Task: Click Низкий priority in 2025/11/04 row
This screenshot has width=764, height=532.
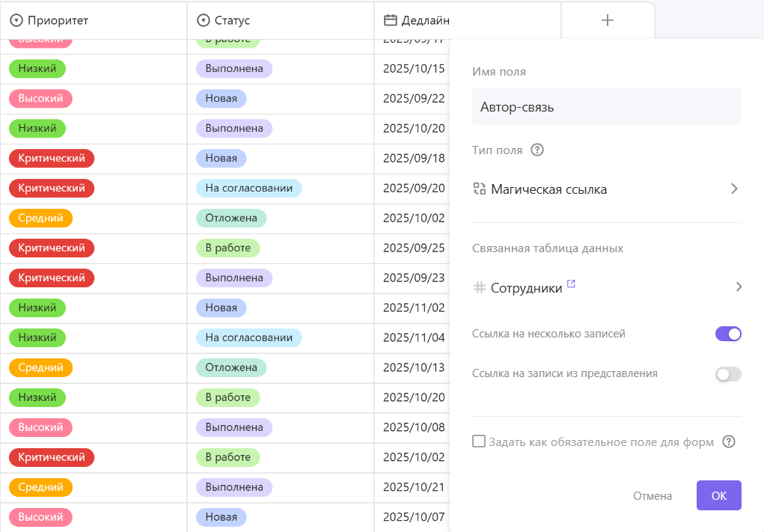Action: [x=37, y=337]
